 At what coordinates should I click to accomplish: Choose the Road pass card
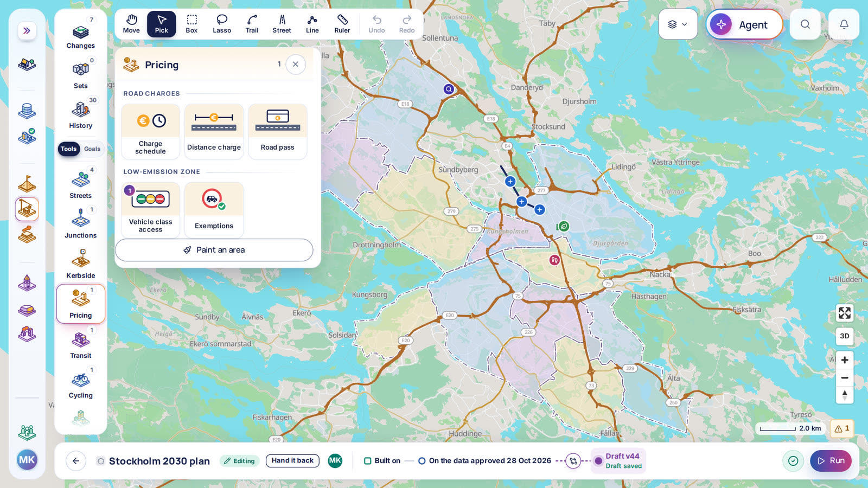tap(278, 131)
